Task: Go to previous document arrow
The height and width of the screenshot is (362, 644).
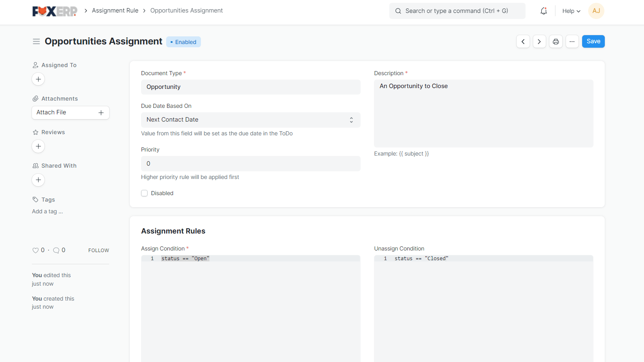Action: coord(523,42)
